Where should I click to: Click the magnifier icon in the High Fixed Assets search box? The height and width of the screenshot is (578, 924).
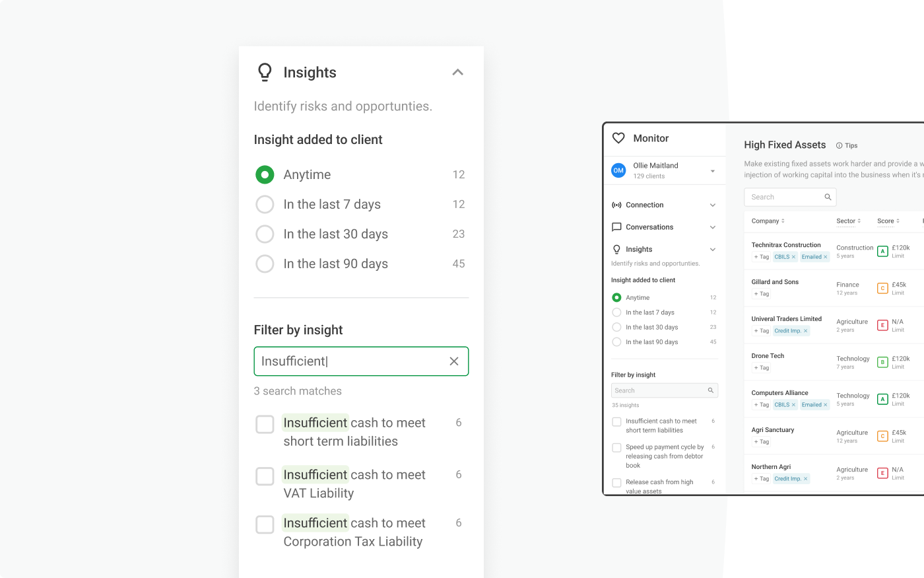coord(828,197)
